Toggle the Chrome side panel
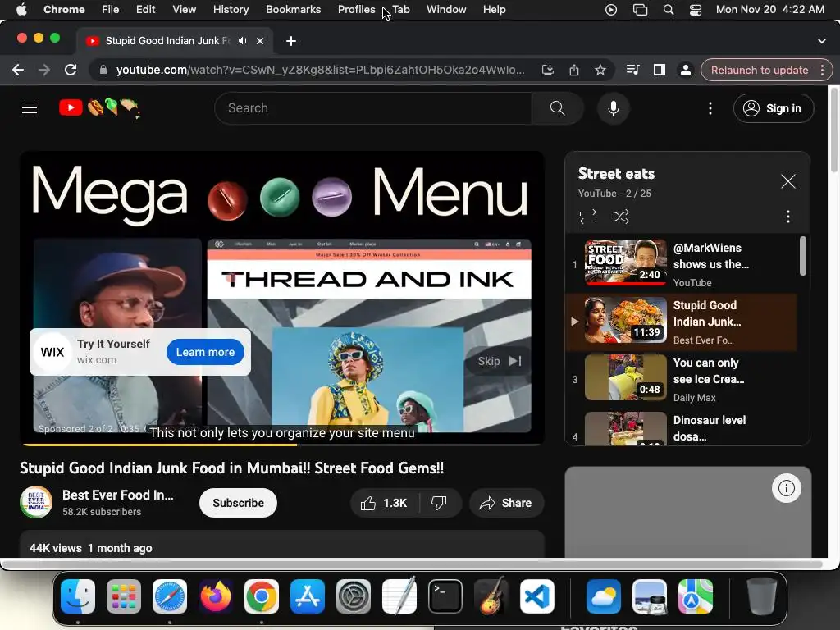Image resolution: width=840 pixels, height=630 pixels. (660, 71)
